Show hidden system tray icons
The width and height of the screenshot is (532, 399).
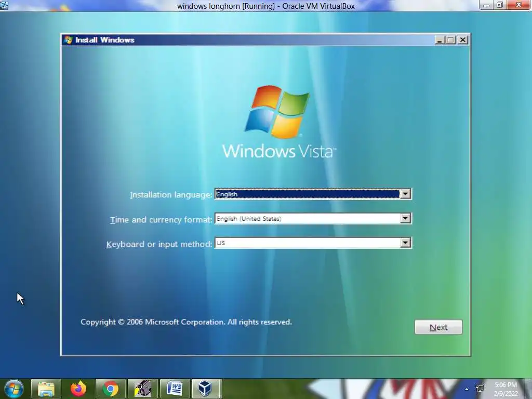pos(467,389)
